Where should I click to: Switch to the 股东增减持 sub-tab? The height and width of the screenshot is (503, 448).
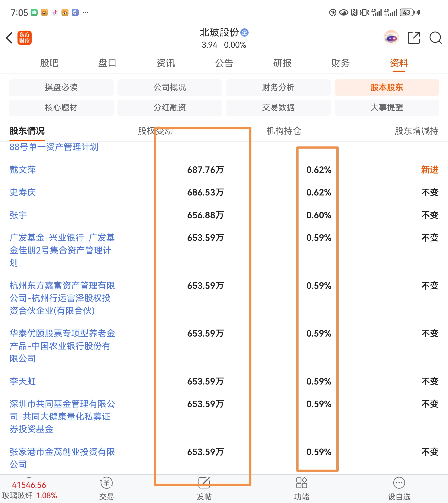coord(417,131)
